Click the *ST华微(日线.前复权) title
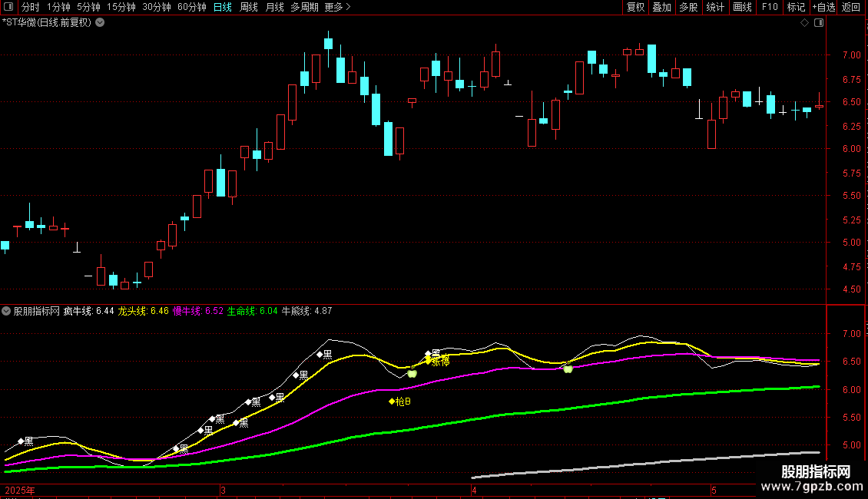Screen dimensions: 868x499 (47, 23)
